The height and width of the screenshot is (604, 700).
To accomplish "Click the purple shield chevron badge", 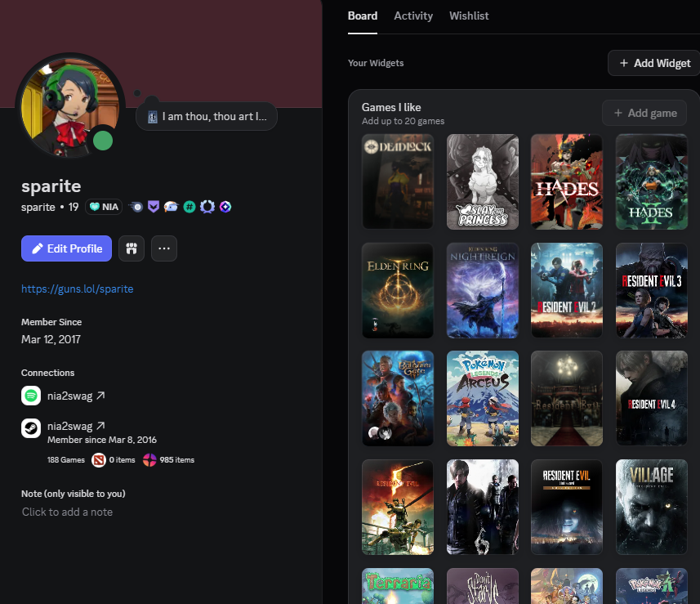I will [x=154, y=207].
